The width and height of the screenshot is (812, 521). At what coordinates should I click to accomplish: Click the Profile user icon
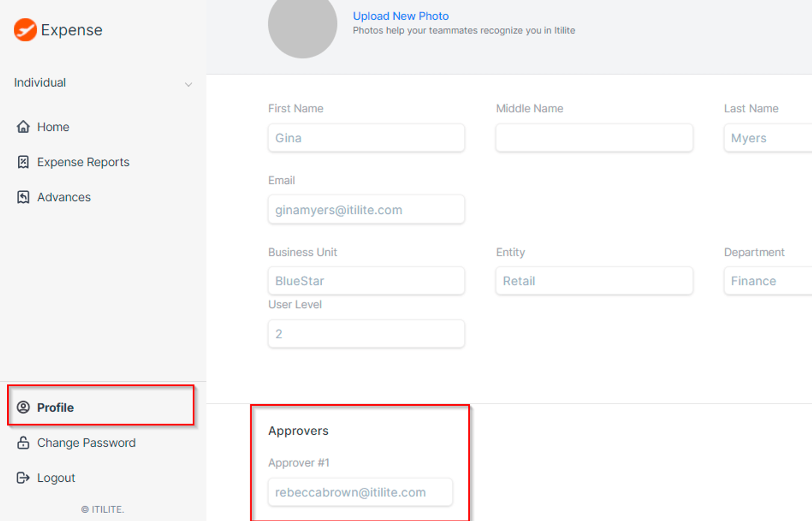coord(23,407)
